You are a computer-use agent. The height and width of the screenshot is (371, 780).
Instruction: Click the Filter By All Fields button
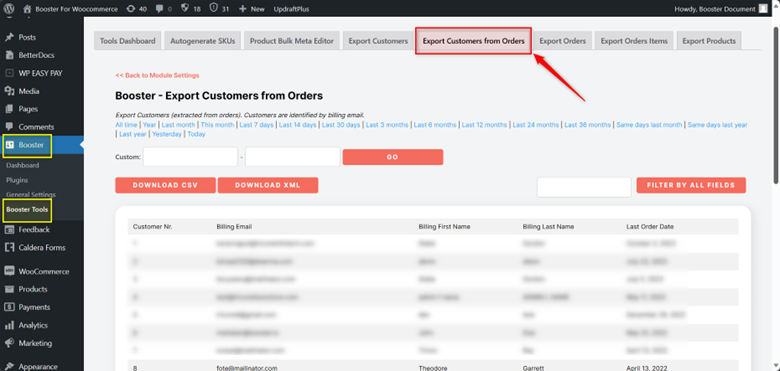click(x=691, y=185)
